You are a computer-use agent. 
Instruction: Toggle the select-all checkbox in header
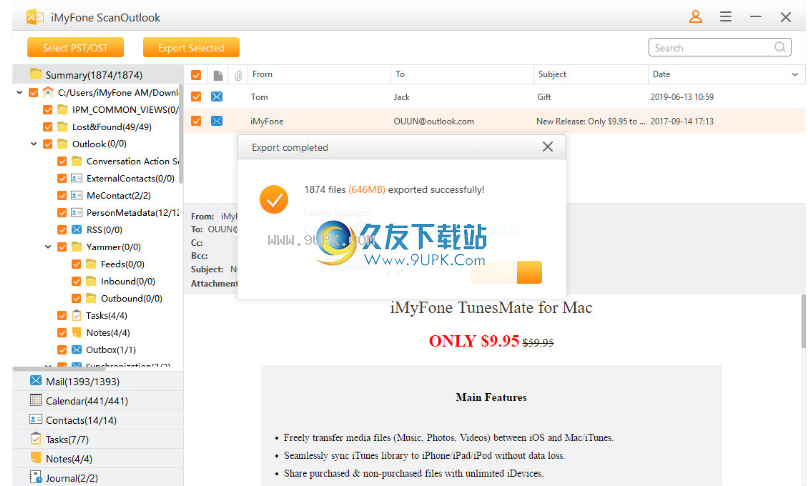point(196,75)
